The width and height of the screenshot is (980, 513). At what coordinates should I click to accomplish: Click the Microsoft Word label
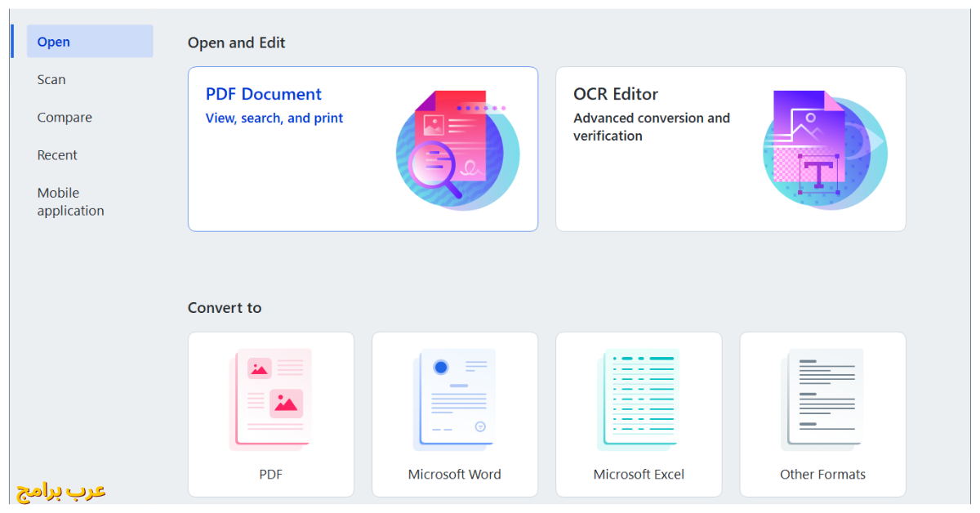(454, 474)
